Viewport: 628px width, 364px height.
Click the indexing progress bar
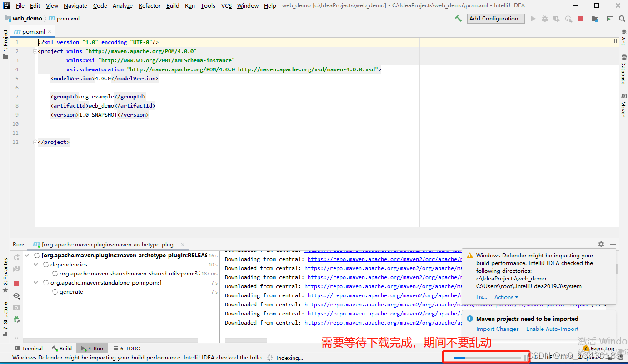[488, 358]
